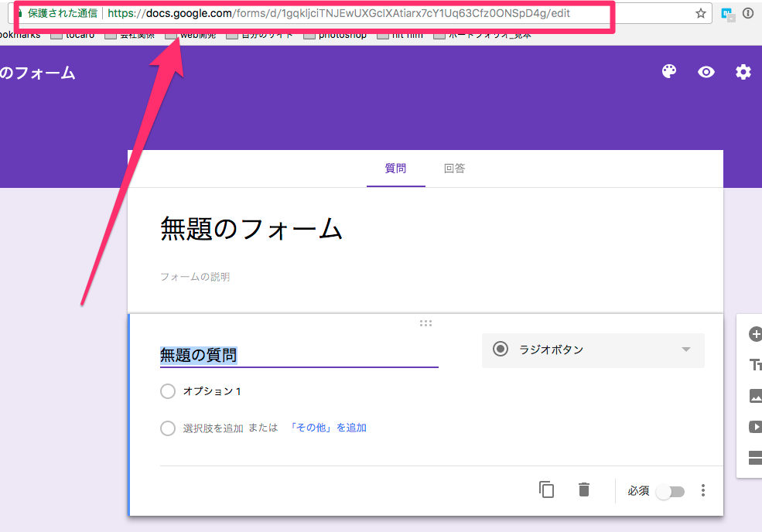762x532 pixels.
Task: Select the 質問 tab
Action: (x=395, y=169)
